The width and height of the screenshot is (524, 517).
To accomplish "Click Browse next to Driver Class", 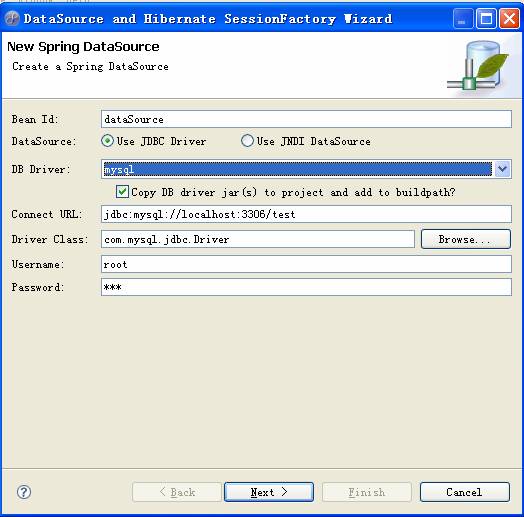I will coord(466,239).
